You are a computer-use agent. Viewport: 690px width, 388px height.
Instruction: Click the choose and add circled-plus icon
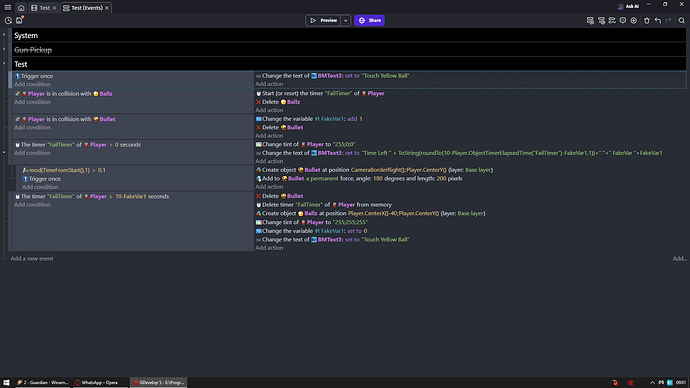pos(634,21)
